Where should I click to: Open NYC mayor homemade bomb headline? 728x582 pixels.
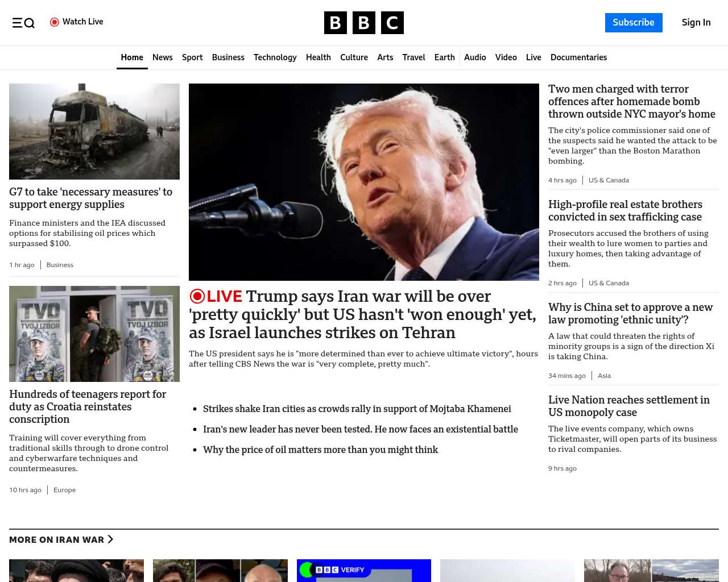[x=632, y=101]
